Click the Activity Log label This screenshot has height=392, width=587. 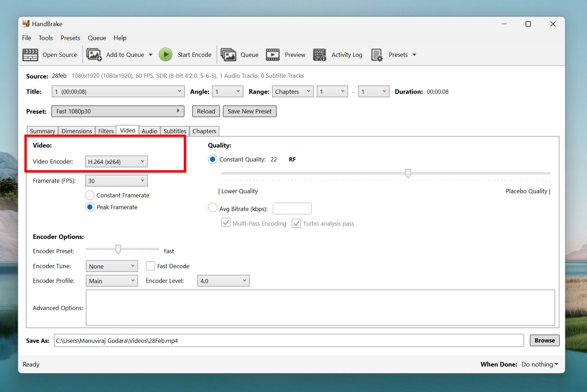click(347, 55)
